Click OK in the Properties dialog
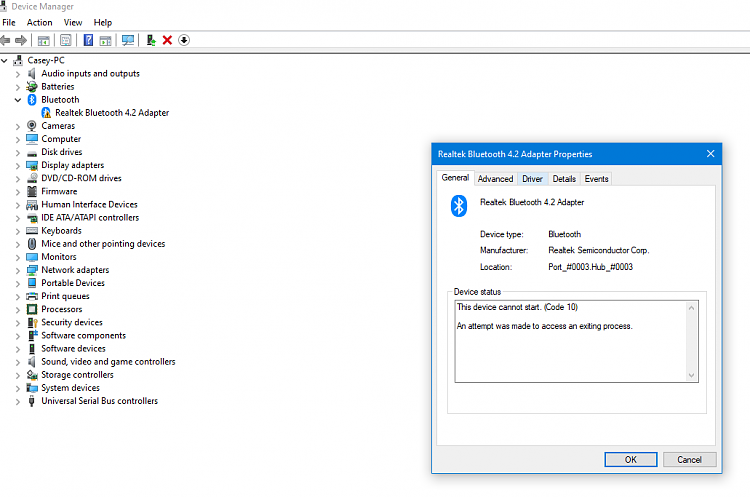Image resolution: width=750 pixels, height=497 pixels. point(630,460)
